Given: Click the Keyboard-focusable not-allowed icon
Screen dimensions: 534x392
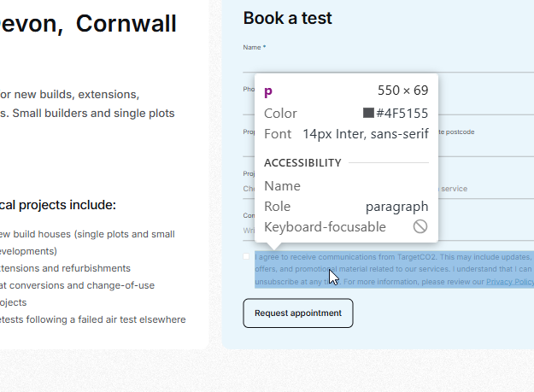Looking at the screenshot, I should (420, 227).
